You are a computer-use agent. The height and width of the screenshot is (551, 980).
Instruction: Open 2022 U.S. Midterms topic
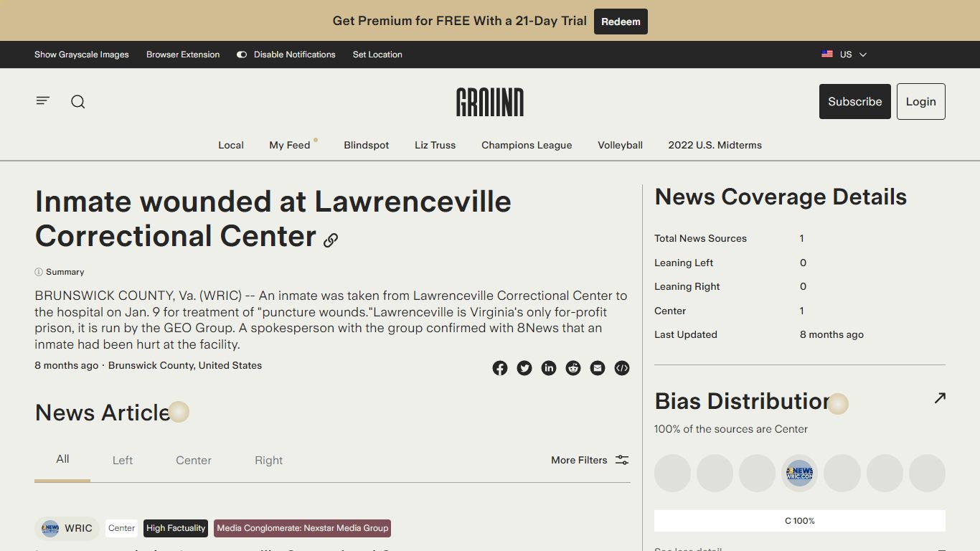[715, 145]
